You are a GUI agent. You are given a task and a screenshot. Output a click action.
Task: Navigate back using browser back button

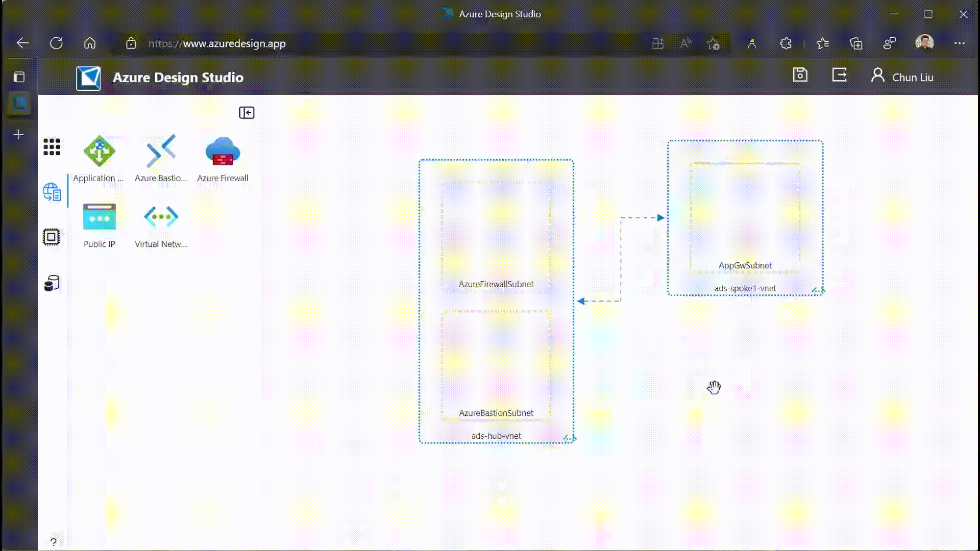coord(22,44)
